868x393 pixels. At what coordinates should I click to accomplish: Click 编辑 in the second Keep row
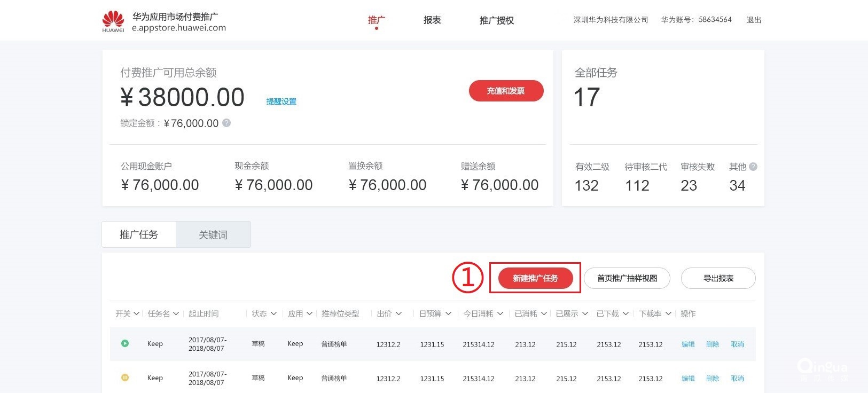click(688, 379)
